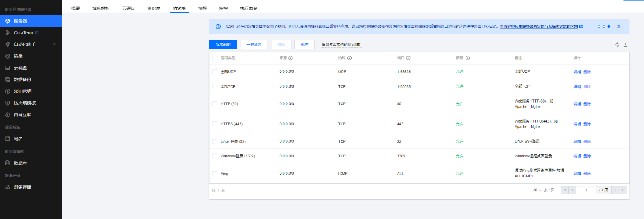The width and height of the screenshot is (644, 219).
Task: Click the 对象存储 sidebar icon
Action: [x=8, y=187]
